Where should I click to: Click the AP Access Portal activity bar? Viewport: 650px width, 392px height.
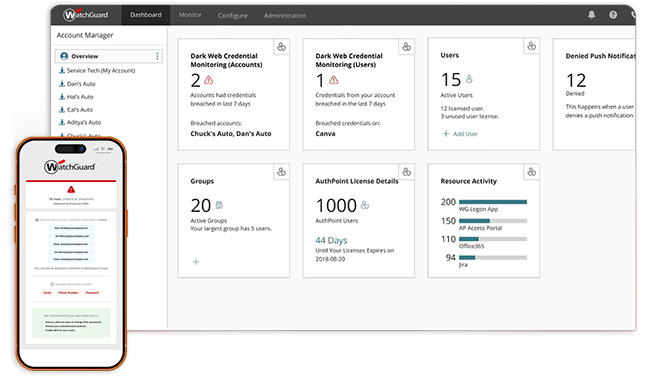(x=493, y=221)
